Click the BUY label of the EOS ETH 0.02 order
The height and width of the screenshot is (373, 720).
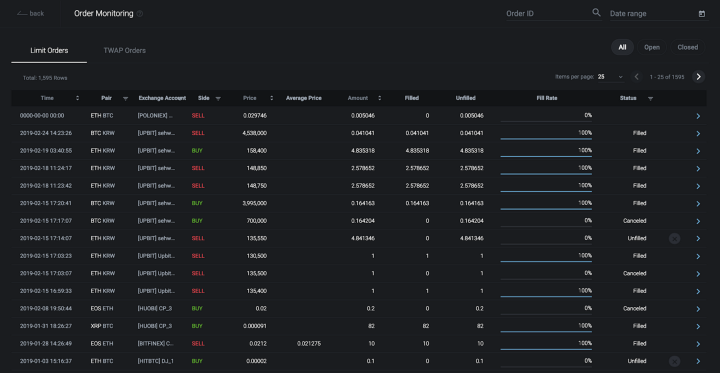point(197,309)
